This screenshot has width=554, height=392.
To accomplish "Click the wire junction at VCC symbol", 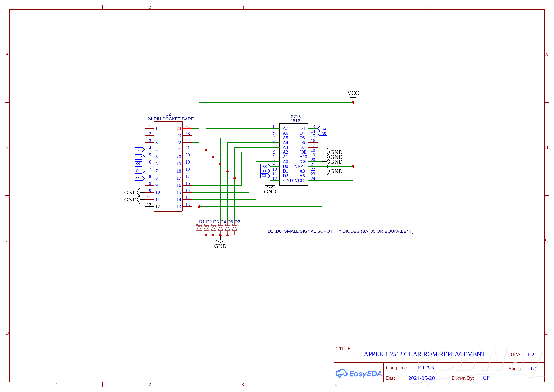I will [353, 102].
